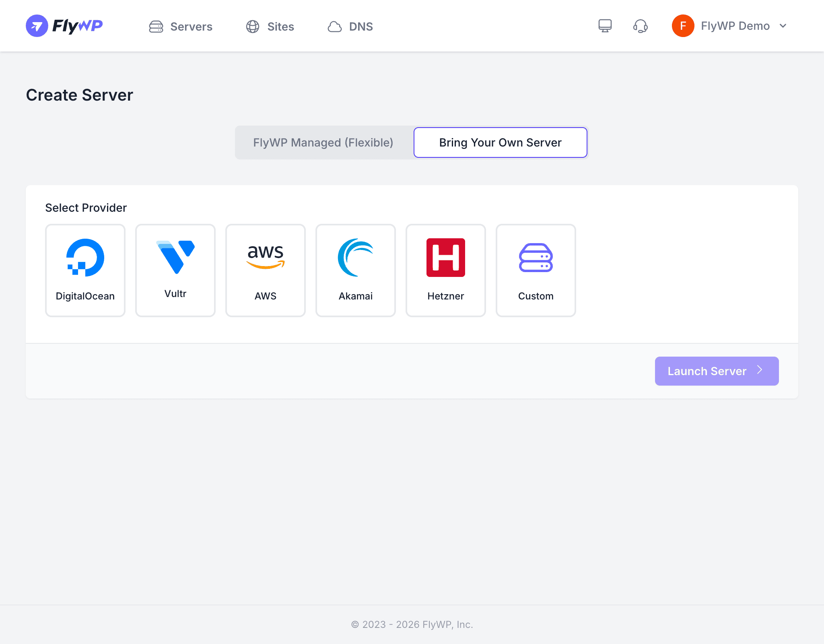This screenshot has height=644, width=824.
Task: Click the orange F avatar
Action: click(x=683, y=26)
